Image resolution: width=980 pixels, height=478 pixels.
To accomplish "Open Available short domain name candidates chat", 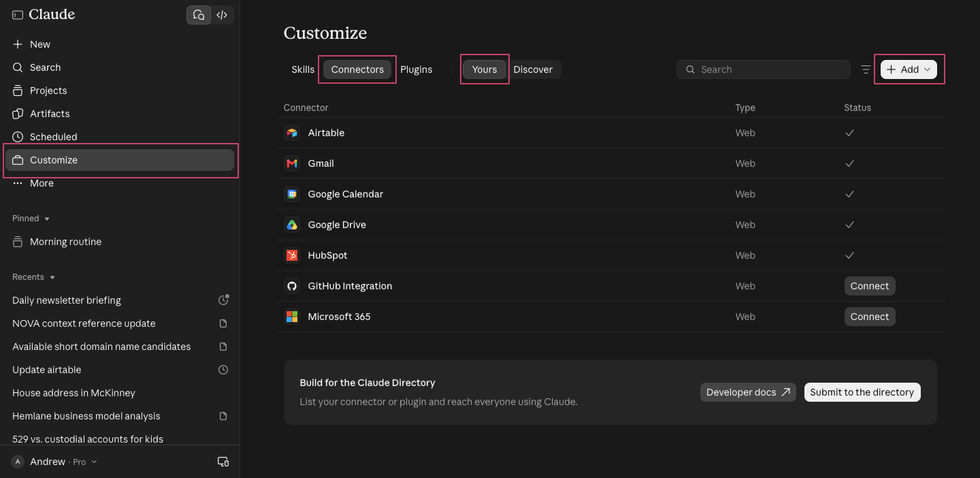I will 101,347.
